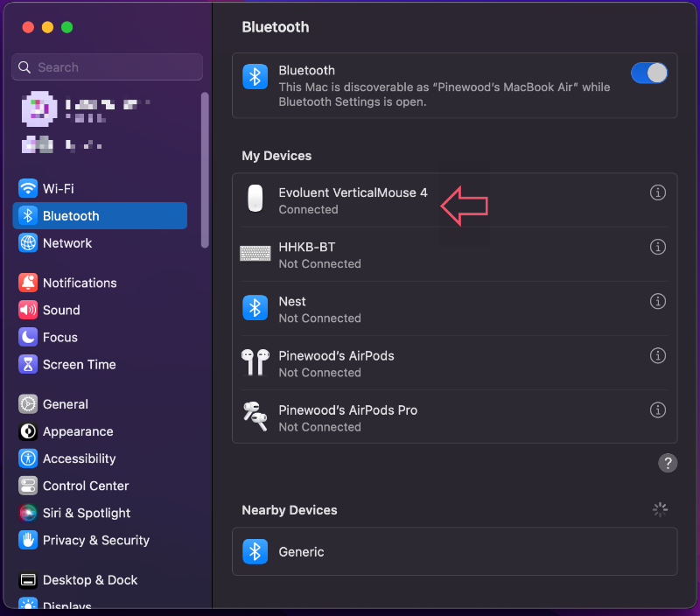Open Focus settings

click(x=100, y=338)
